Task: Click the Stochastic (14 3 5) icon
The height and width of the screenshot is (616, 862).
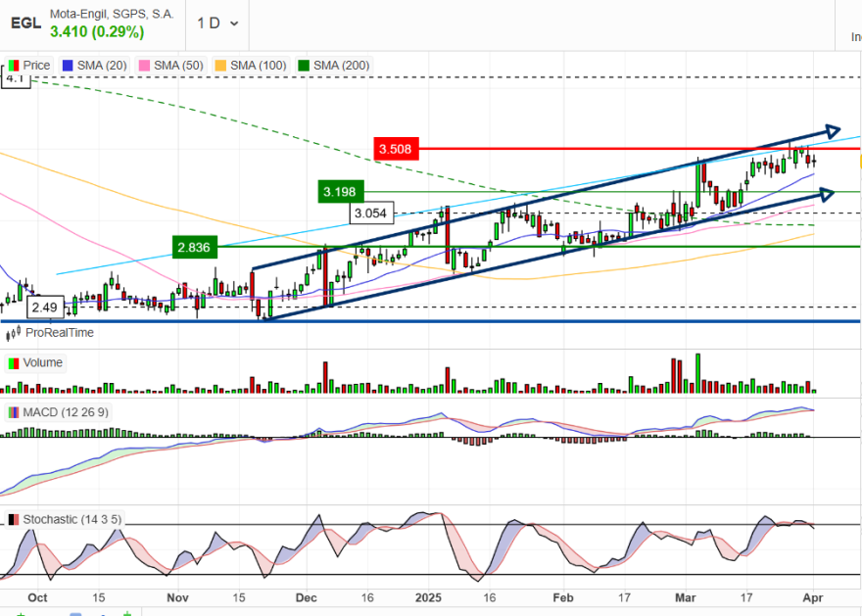Action: [13, 519]
